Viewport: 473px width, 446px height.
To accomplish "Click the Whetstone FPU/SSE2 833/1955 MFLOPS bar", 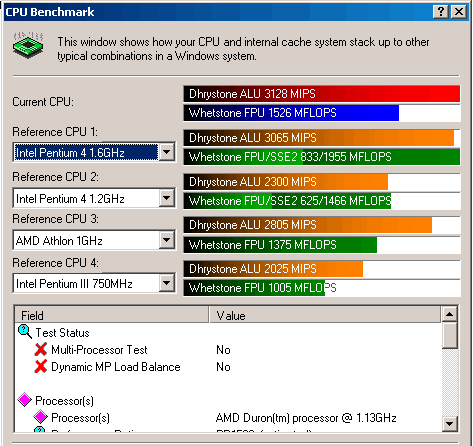I will pos(322,157).
